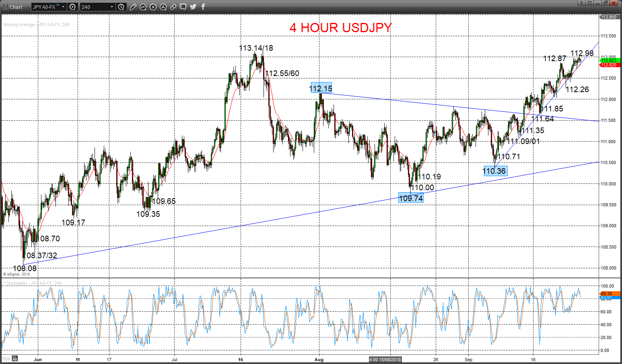Select the highlighted 109.74 label
Viewport: 622px width, 364px height.
pos(411,198)
